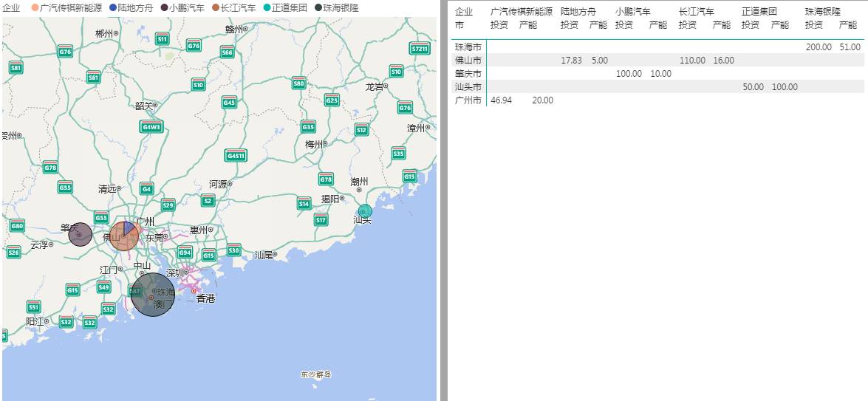Click the 10.00 cell in the 肇庆市 row
The height and width of the screenshot is (401, 868).
point(661,74)
